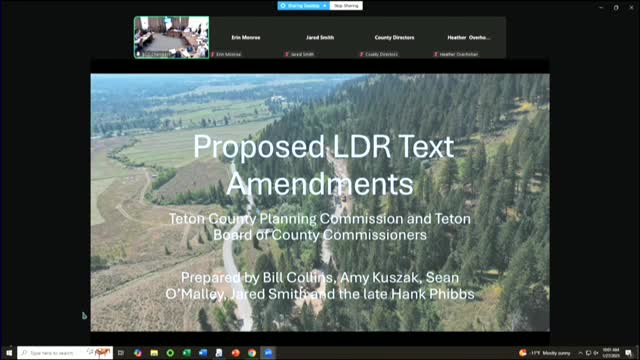Open Outlook from the taskbar
Image resolution: width=640 pixels, height=360 pixels.
(x=203, y=353)
